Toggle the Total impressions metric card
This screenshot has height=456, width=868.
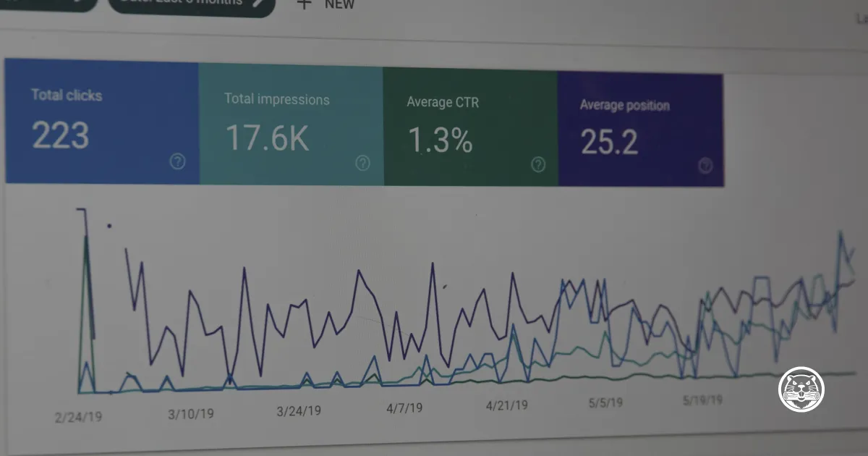click(x=291, y=124)
